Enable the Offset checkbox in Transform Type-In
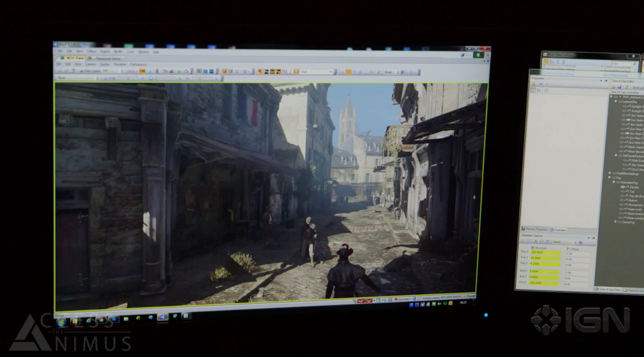 [x=568, y=248]
